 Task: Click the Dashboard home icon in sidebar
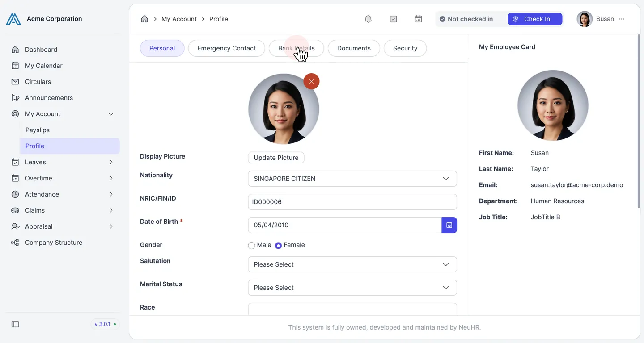(x=15, y=50)
